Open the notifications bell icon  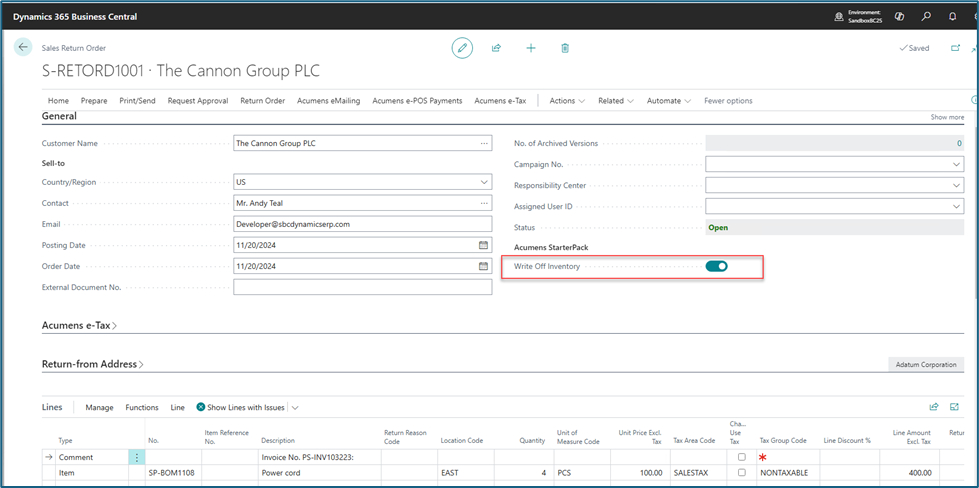coord(953,17)
